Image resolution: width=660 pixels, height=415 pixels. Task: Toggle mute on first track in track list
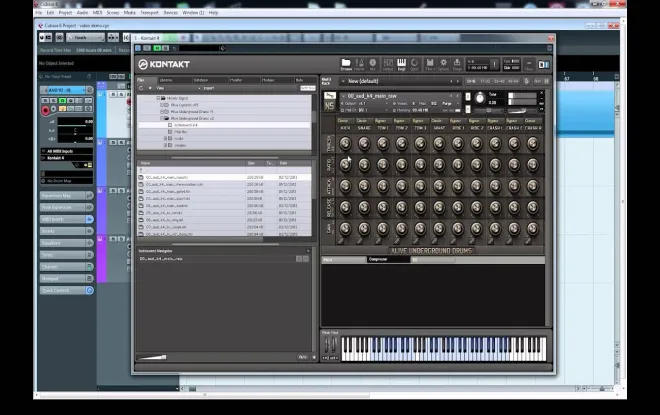coord(113,95)
